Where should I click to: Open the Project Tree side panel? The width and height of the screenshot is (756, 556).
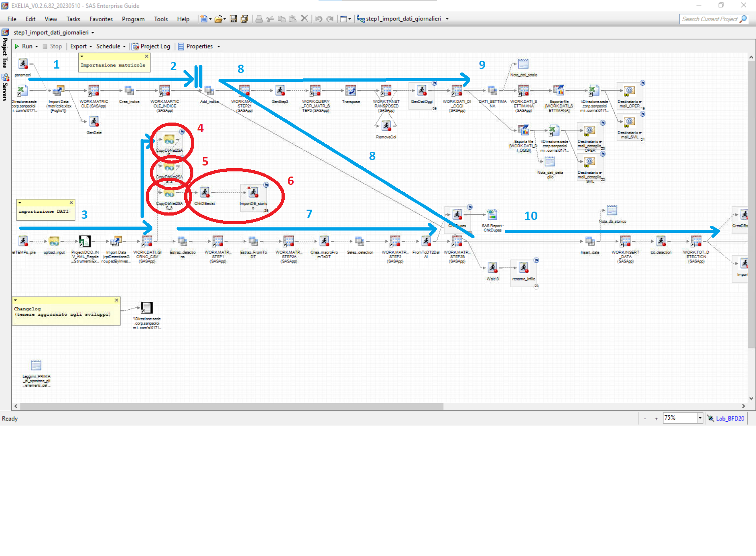coord(5,52)
